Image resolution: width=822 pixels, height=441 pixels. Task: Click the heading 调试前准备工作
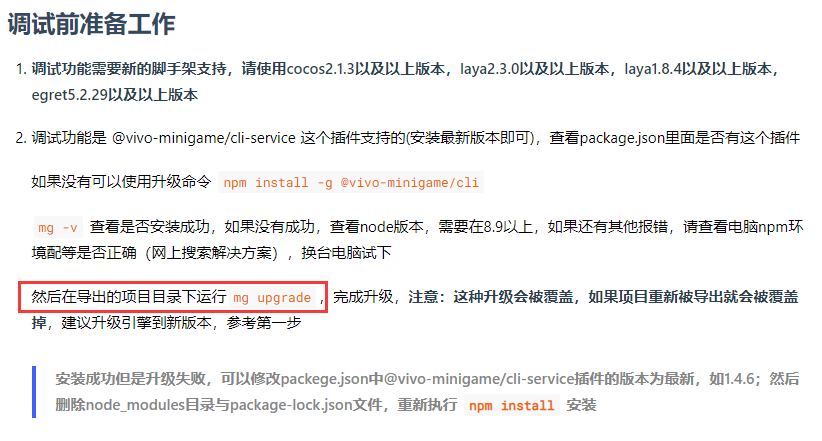(x=91, y=24)
